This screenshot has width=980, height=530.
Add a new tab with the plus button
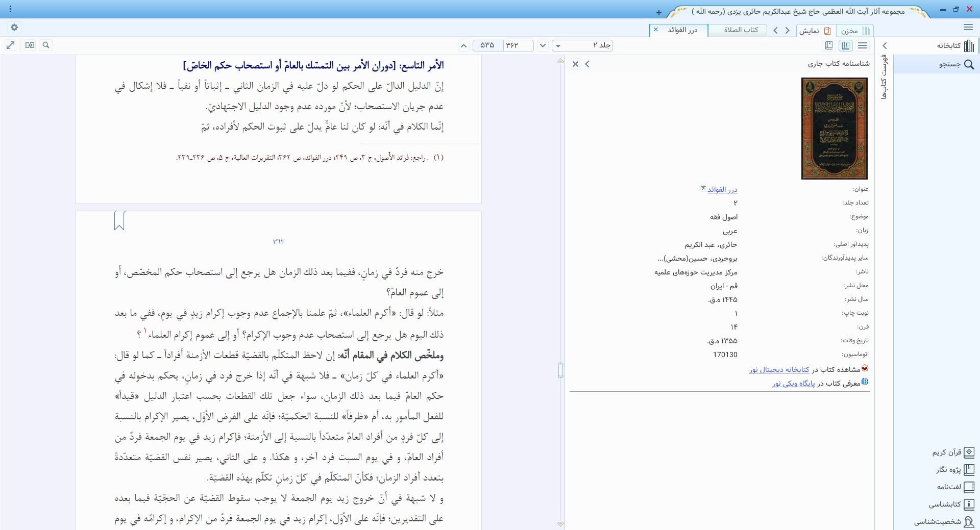[x=659, y=12]
